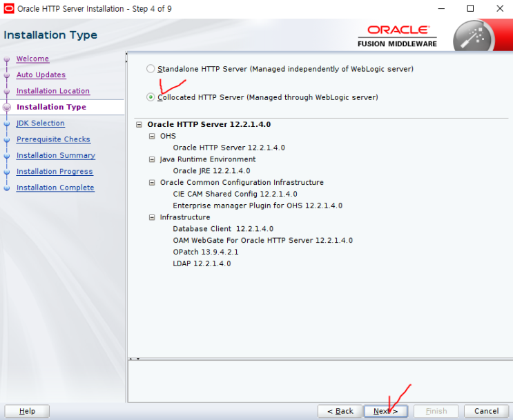Click the JDK Selection step bullet icon
The image size is (513, 420).
pyautogui.click(x=6, y=123)
